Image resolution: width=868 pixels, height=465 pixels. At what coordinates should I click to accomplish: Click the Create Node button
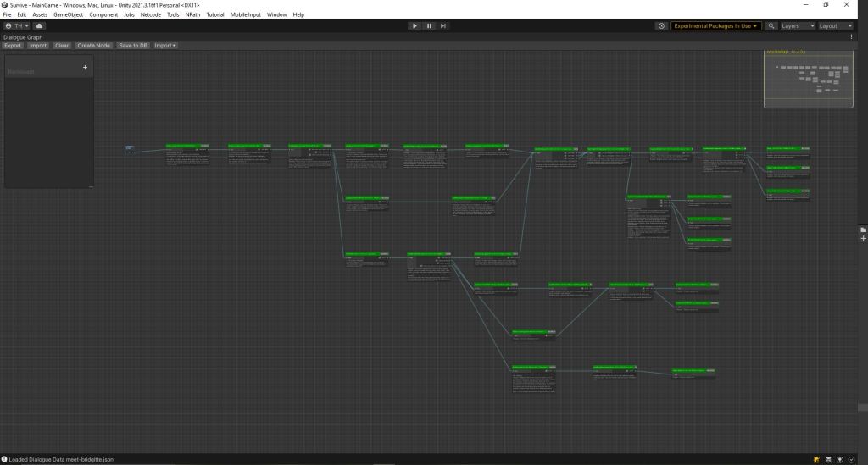tap(93, 46)
